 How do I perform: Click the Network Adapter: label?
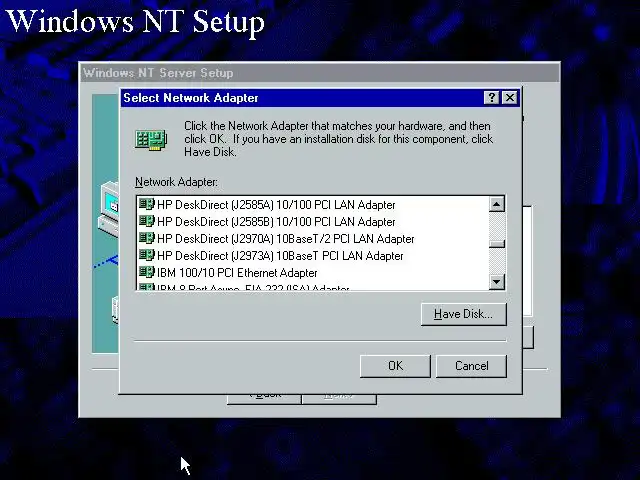[176, 182]
